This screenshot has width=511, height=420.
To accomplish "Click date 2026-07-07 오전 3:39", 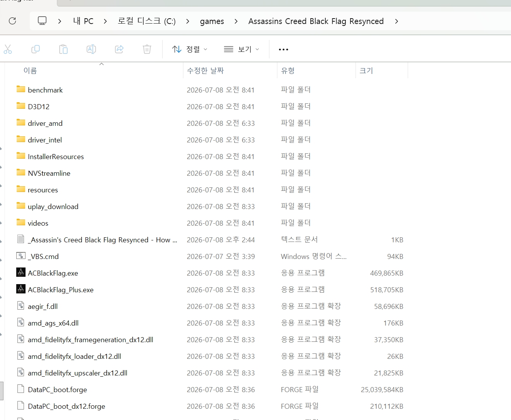I will (x=220, y=257).
